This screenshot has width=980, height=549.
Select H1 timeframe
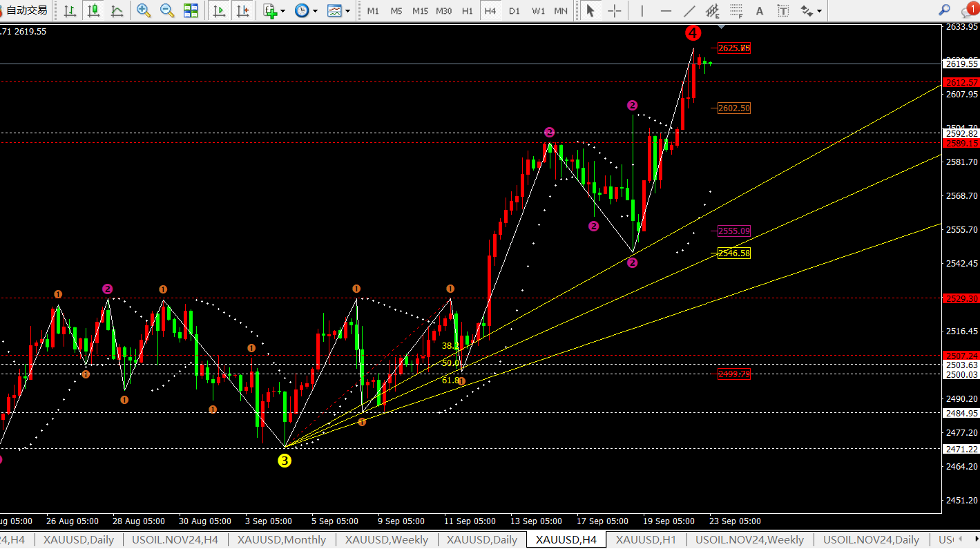coord(468,11)
